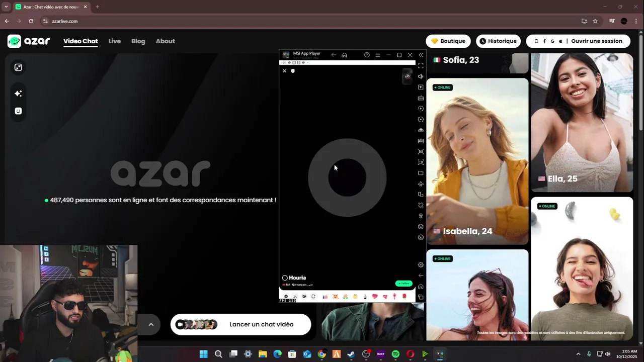Screen dimensions: 644x362
Task: Send the thumbs up gift emoji
Action: click(325, 297)
